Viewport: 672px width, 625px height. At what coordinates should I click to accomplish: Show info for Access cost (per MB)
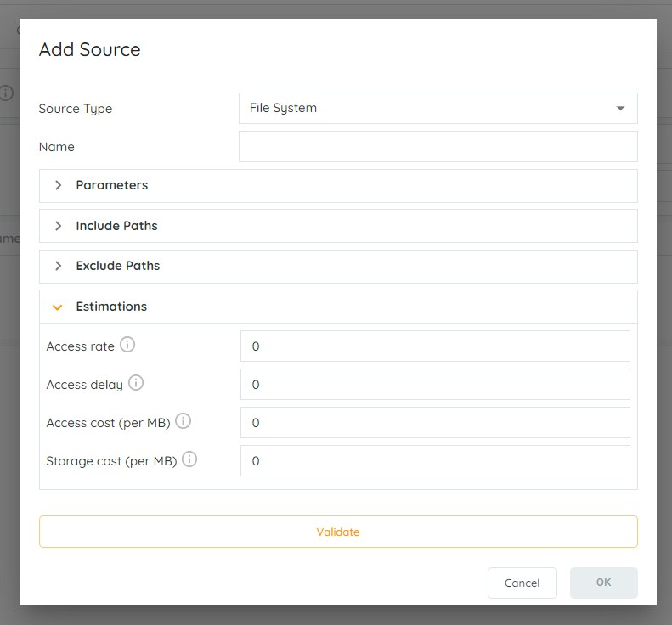(183, 420)
